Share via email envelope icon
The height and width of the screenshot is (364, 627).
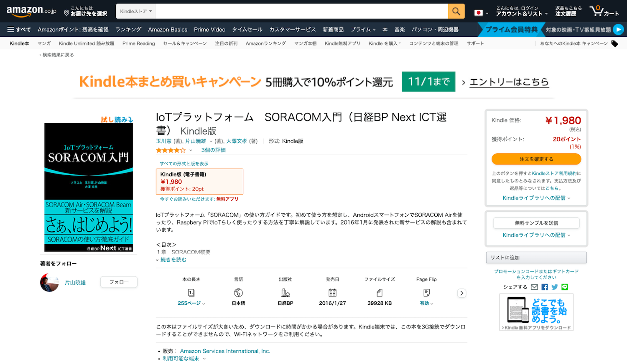534,287
